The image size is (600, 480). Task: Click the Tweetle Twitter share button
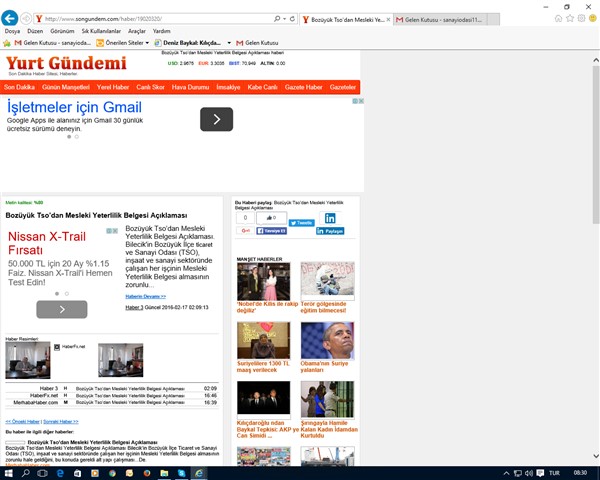pos(302,223)
